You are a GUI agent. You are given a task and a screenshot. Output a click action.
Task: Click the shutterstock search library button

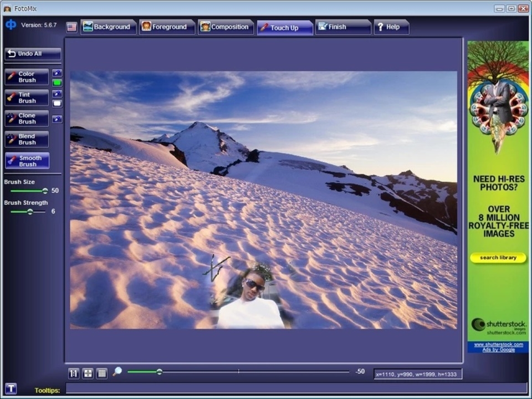coord(498,258)
